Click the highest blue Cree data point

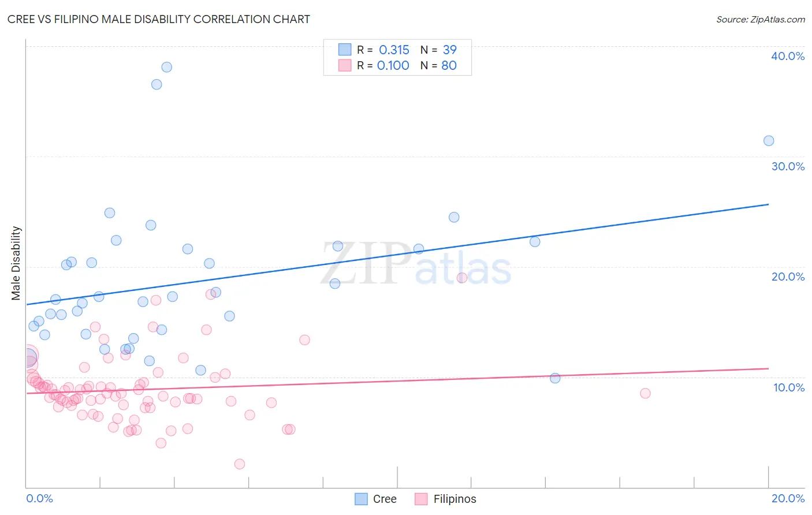click(166, 67)
